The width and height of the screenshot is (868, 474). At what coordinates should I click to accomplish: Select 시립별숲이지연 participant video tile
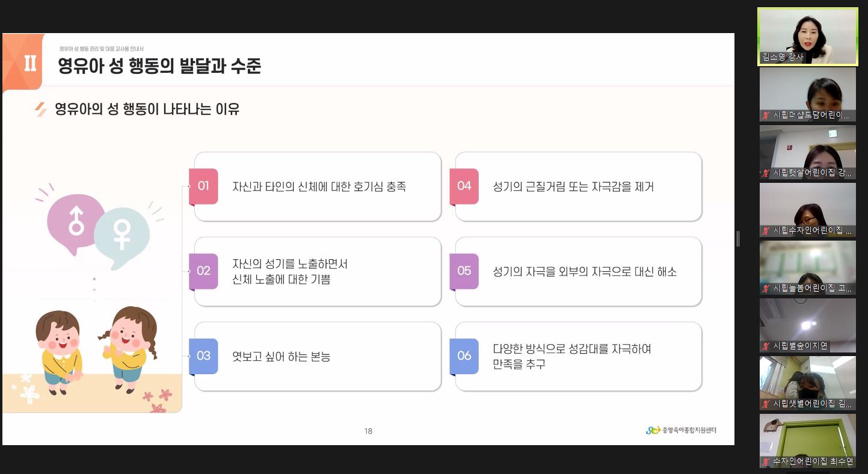pyautogui.click(x=807, y=325)
